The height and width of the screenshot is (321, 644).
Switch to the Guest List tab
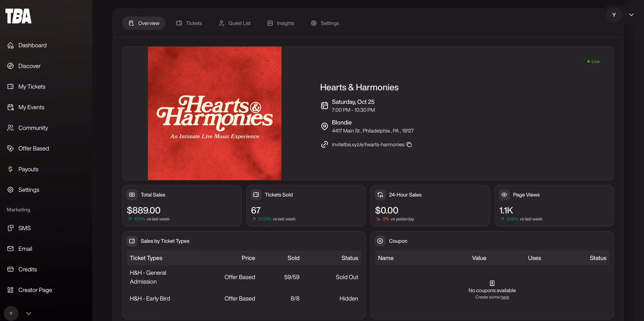(235, 23)
